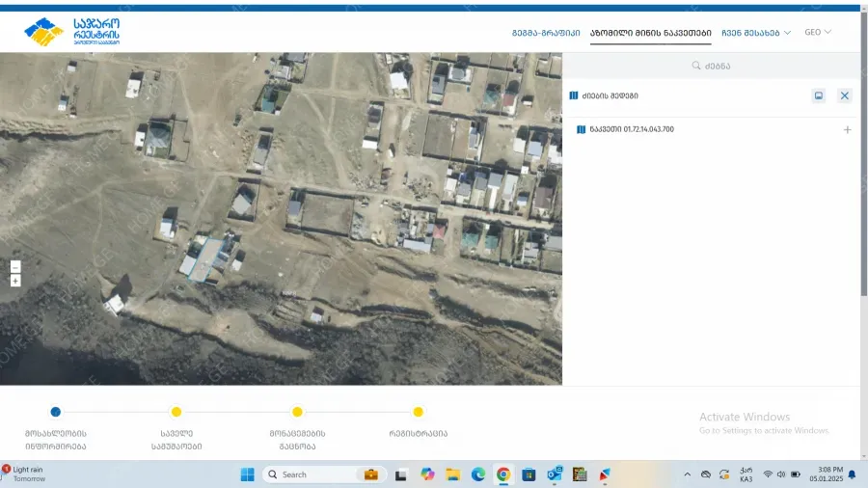Click the map zoom in plus button
The height and width of the screenshot is (488, 868).
[15, 281]
